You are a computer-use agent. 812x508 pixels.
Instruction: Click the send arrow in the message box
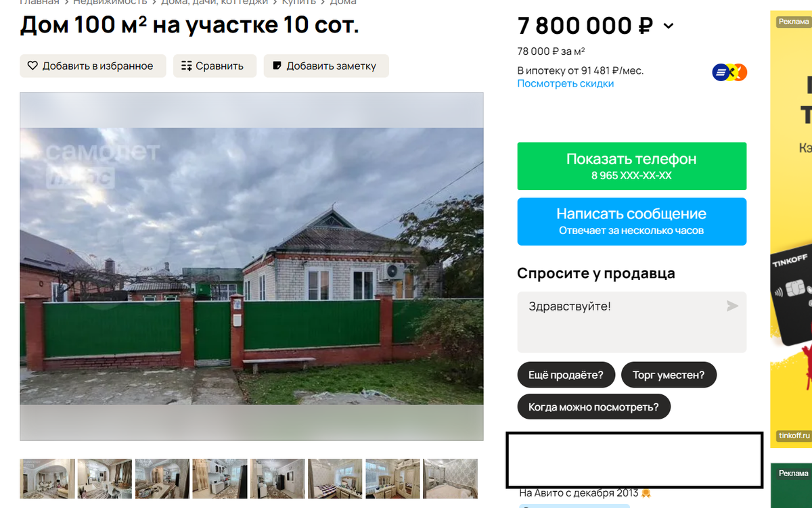(732, 306)
